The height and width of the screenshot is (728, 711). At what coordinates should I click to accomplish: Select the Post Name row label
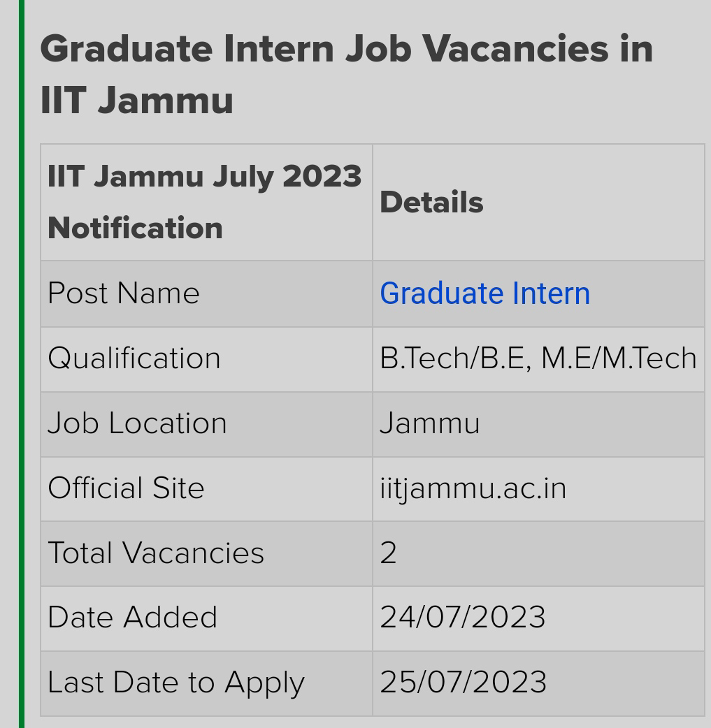(x=124, y=293)
